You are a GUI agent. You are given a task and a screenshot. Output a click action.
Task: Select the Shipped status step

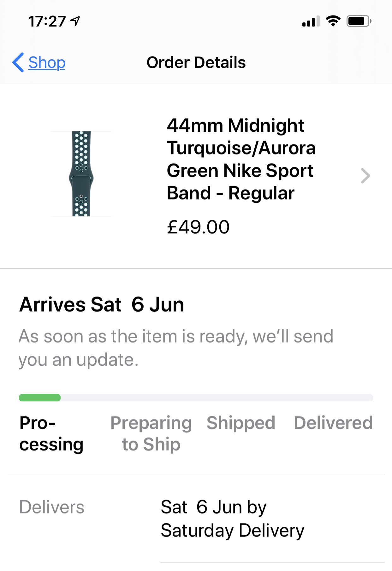241,423
